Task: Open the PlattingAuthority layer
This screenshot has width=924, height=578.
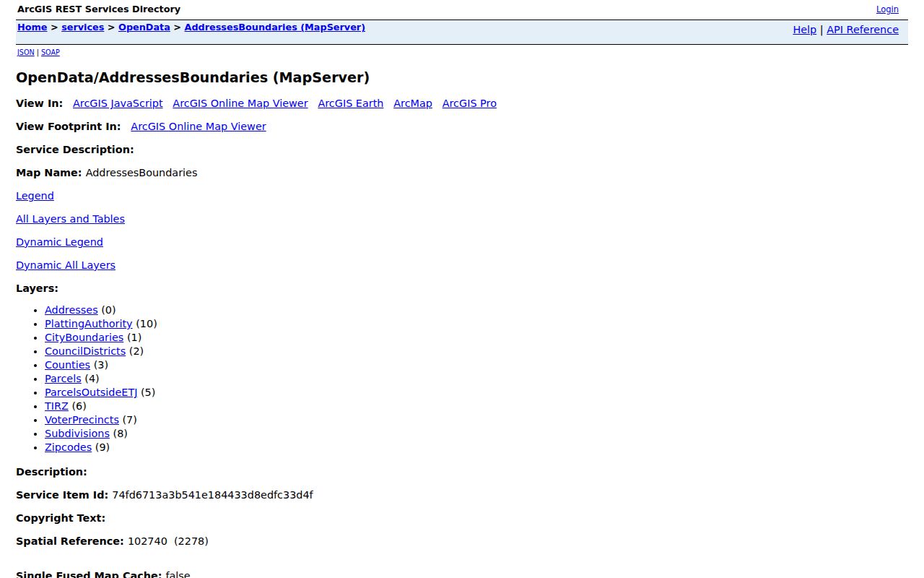Action: coord(89,324)
